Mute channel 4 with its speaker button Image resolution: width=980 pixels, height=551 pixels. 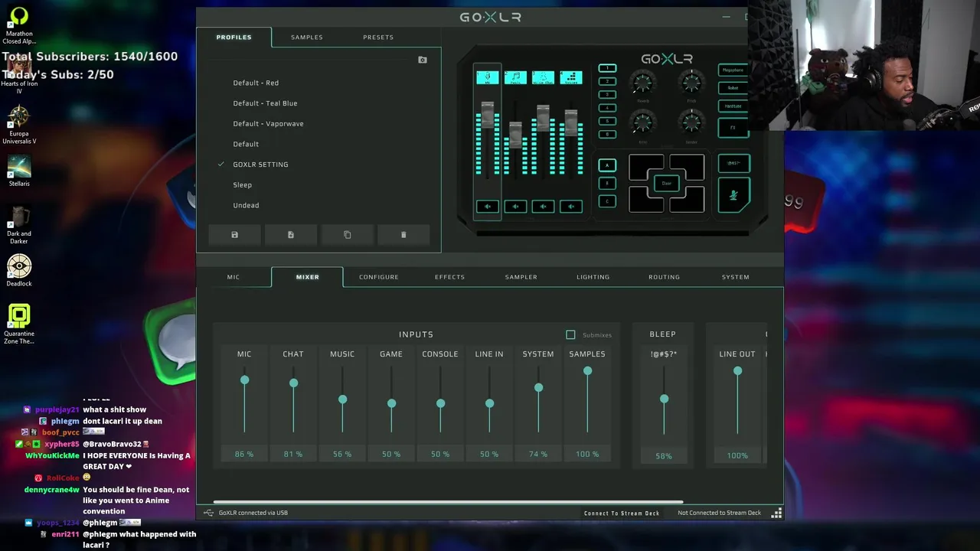[570, 206]
